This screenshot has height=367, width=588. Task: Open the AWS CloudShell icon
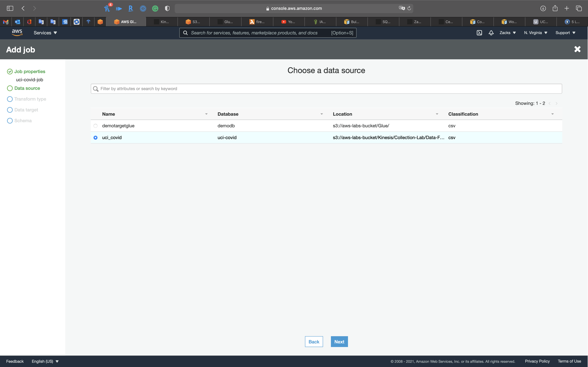479,33
